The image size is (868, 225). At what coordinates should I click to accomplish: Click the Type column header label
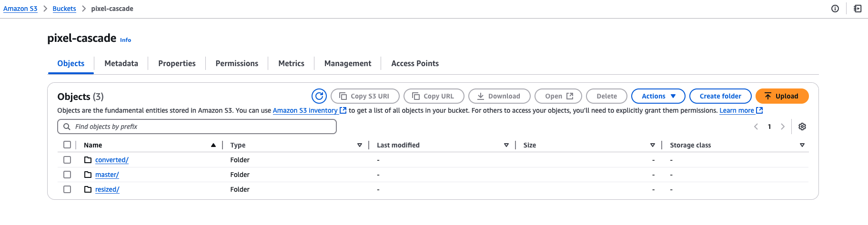pyautogui.click(x=238, y=145)
